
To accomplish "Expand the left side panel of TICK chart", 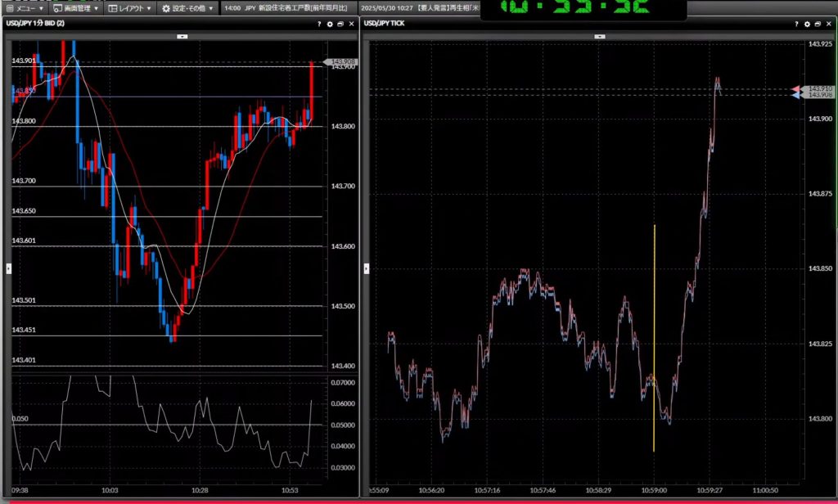I will click(366, 268).
